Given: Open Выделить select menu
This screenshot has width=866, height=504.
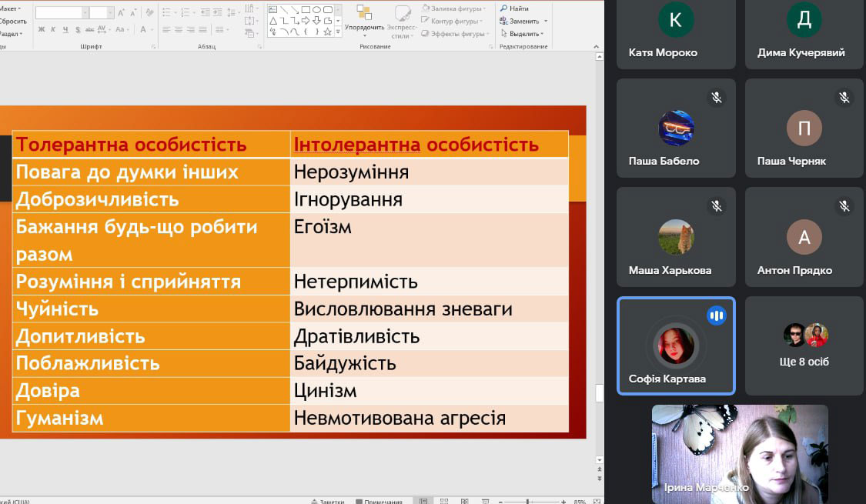Looking at the screenshot, I should [x=522, y=34].
